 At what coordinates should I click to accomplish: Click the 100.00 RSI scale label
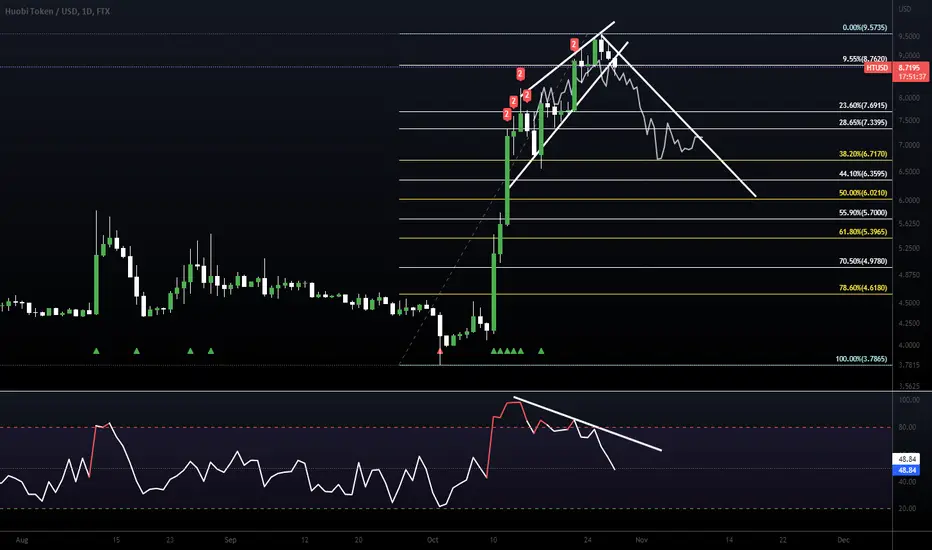[909, 400]
